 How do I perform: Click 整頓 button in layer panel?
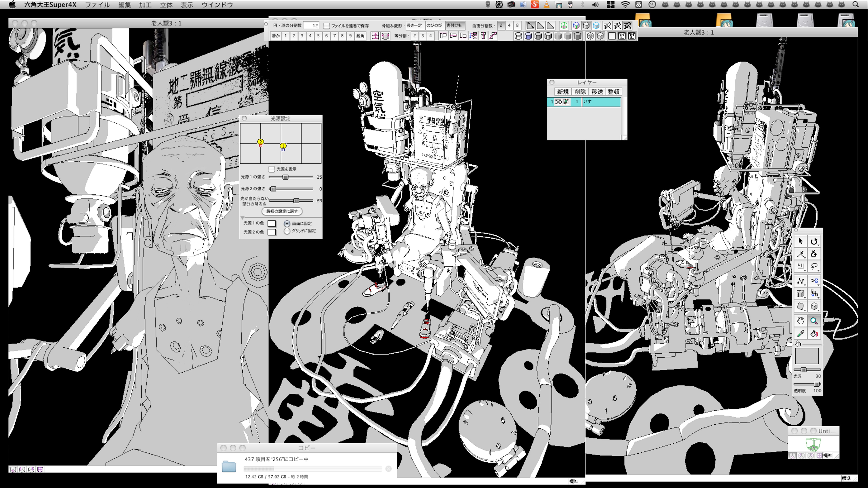614,92
